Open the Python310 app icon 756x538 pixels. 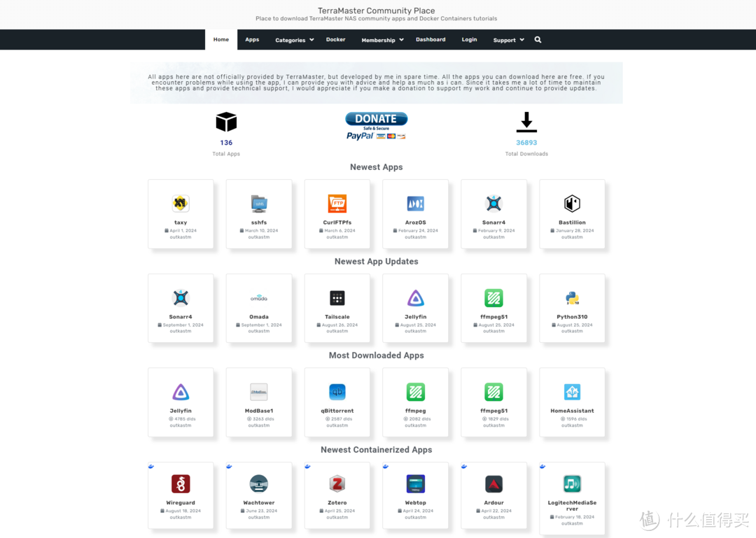coord(572,298)
